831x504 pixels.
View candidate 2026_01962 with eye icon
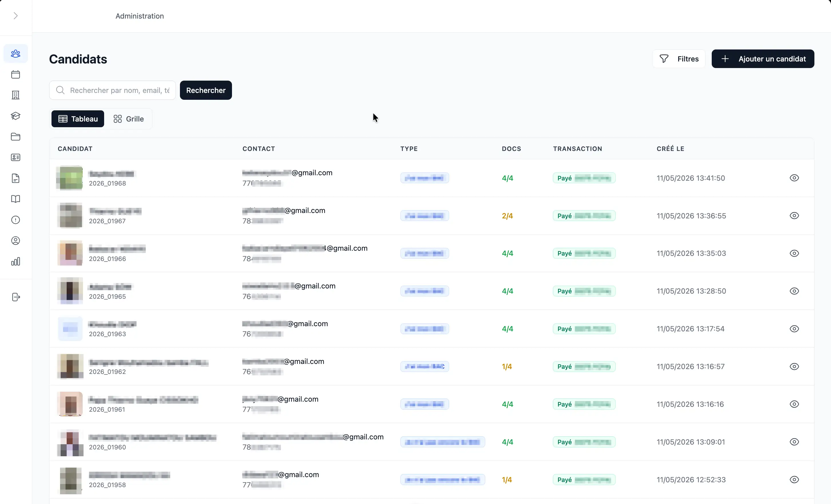pos(794,367)
